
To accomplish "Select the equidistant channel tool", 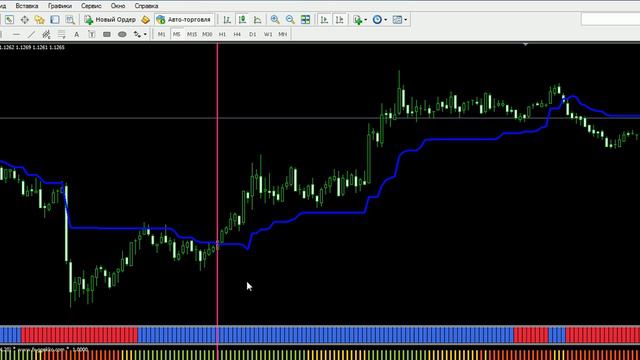I will [46, 34].
